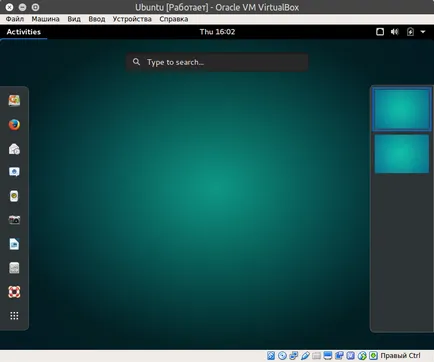Open the Empathy chat icon in the dock
434x362 pixels.
(x=14, y=172)
